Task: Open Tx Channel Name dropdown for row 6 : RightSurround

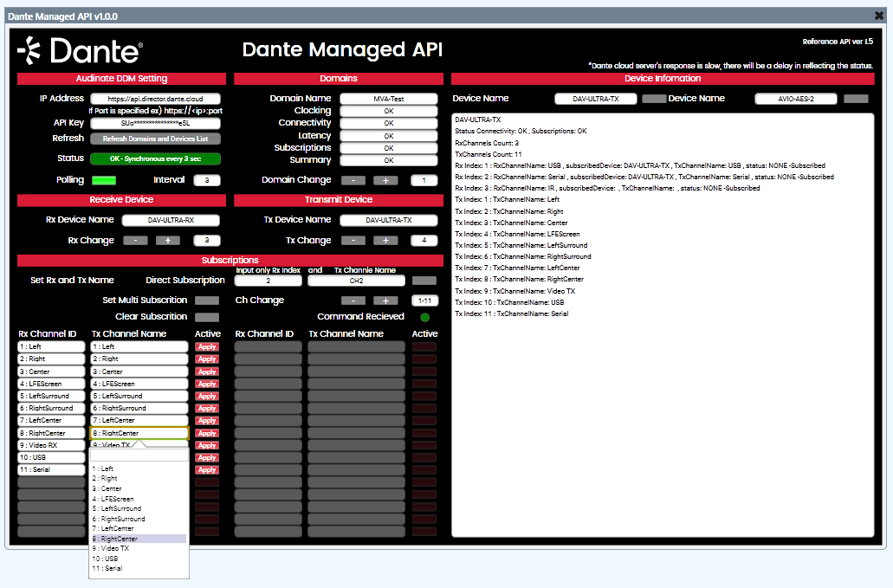Action: click(x=139, y=408)
